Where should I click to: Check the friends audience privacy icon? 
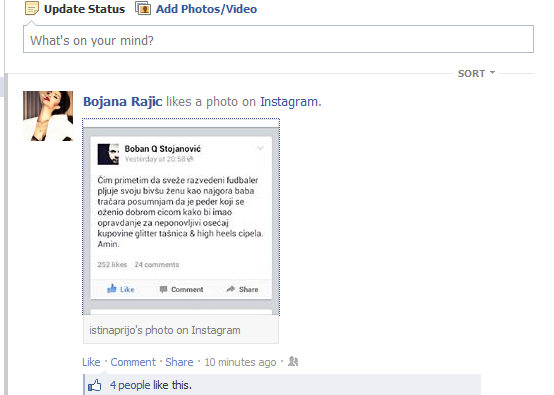click(x=293, y=361)
